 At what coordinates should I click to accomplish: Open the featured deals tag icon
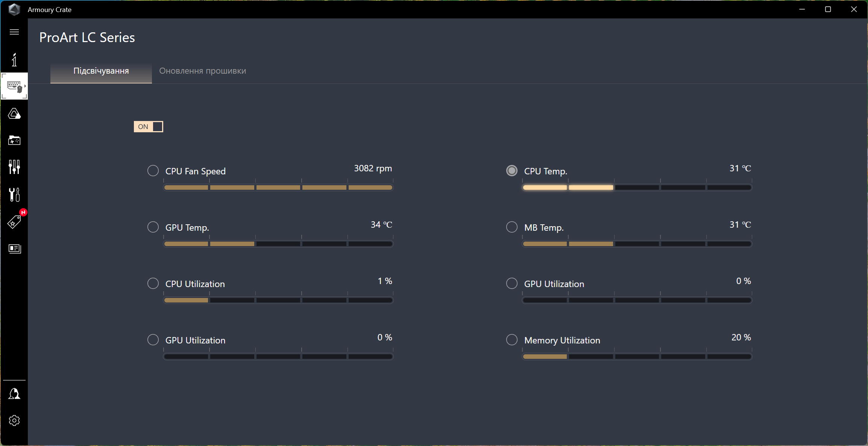[x=14, y=222]
